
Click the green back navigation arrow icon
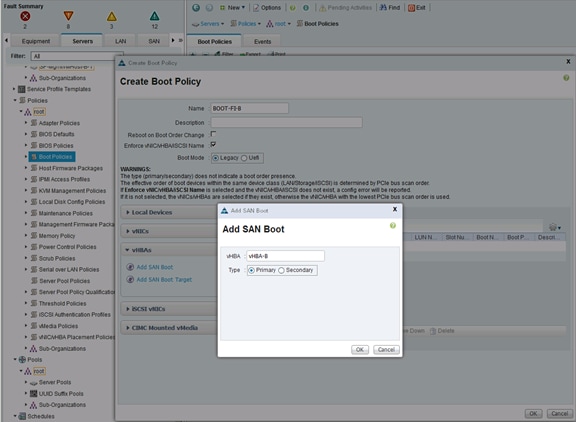pos(196,7)
